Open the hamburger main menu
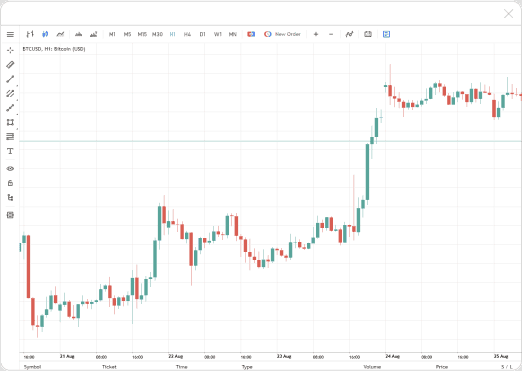Screen dimensions: 522x371 pos(10,34)
